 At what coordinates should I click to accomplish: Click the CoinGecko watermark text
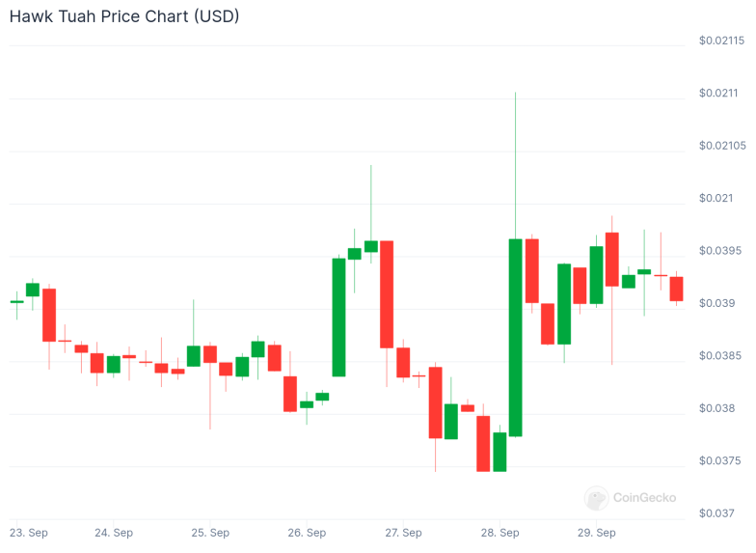click(x=644, y=498)
